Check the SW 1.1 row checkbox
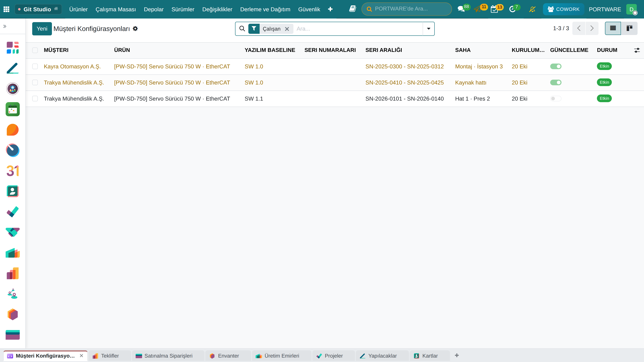 click(35, 99)
